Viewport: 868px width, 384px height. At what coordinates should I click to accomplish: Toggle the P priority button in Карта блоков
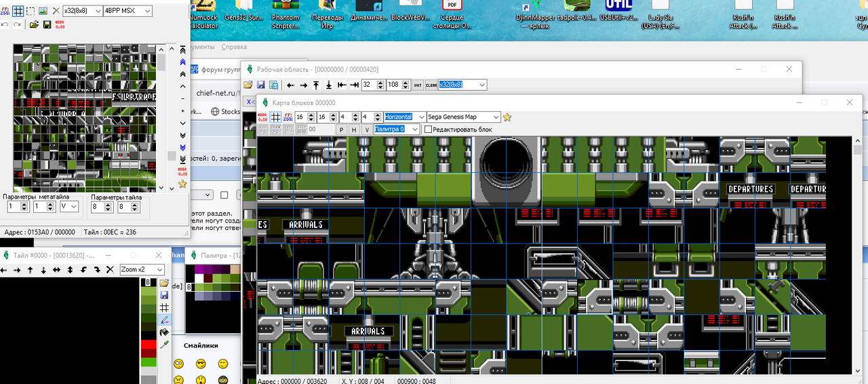click(x=342, y=129)
